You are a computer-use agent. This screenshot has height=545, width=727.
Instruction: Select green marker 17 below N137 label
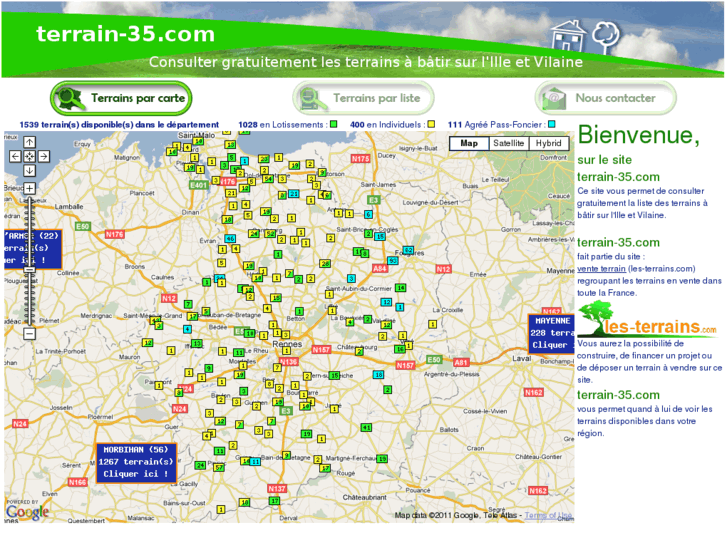pos(274,501)
